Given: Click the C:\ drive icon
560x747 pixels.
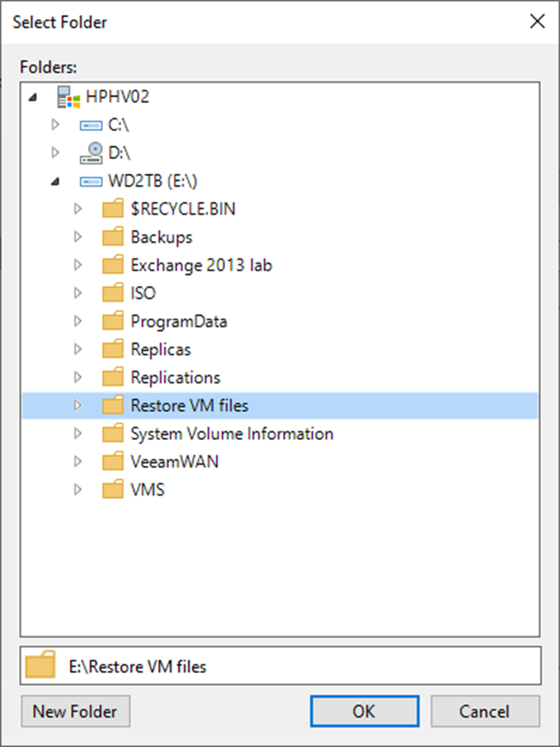Looking at the screenshot, I should coord(91,125).
